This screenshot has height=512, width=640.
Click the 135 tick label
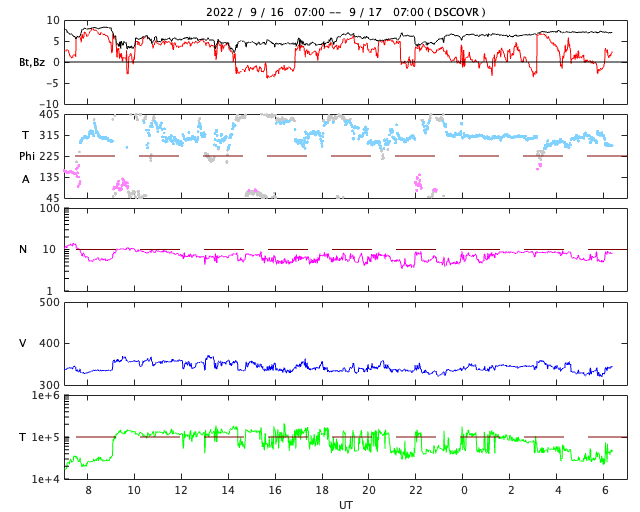[49, 177]
